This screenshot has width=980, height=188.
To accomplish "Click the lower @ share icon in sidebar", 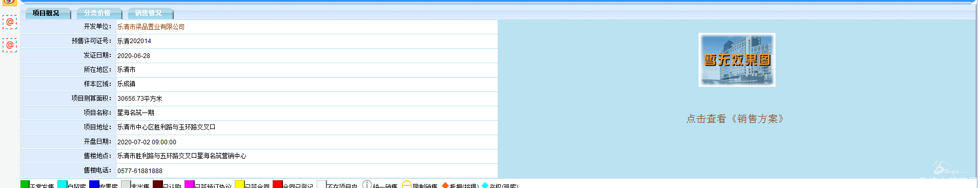I will click(x=10, y=45).
